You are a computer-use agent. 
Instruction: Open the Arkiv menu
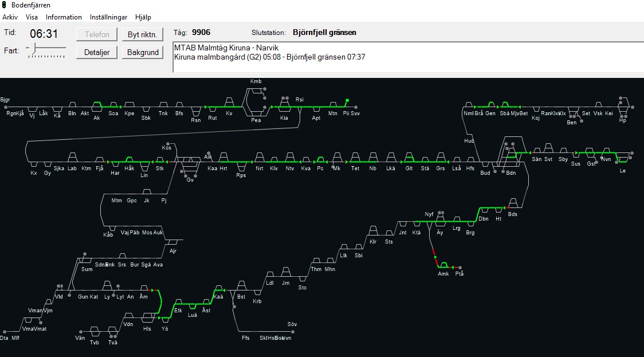tap(10, 17)
